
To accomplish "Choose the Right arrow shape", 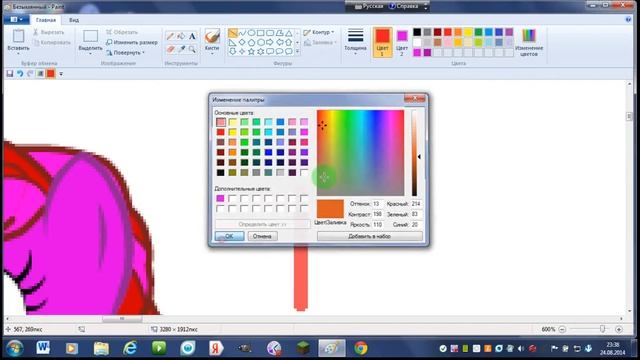I will point(270,42).
